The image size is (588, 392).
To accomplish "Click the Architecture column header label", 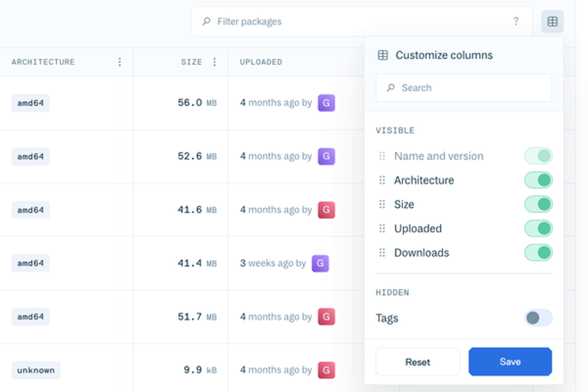I will click(43, 62).
